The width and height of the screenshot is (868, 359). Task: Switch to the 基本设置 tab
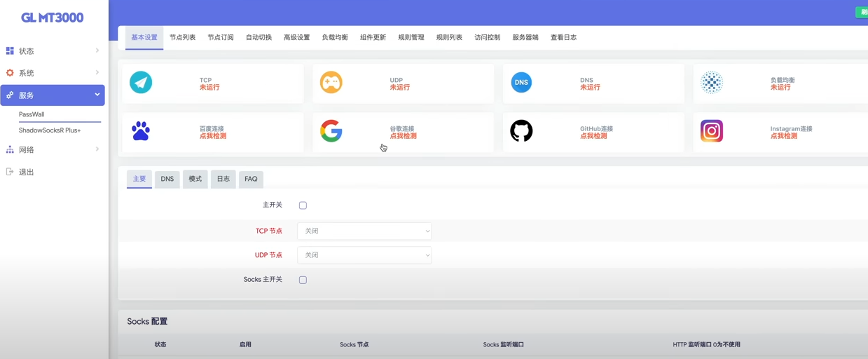point(144,38)
